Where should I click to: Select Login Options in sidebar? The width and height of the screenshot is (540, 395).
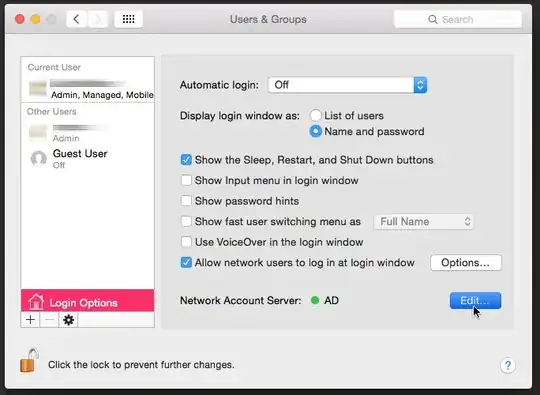click(87, 301)
